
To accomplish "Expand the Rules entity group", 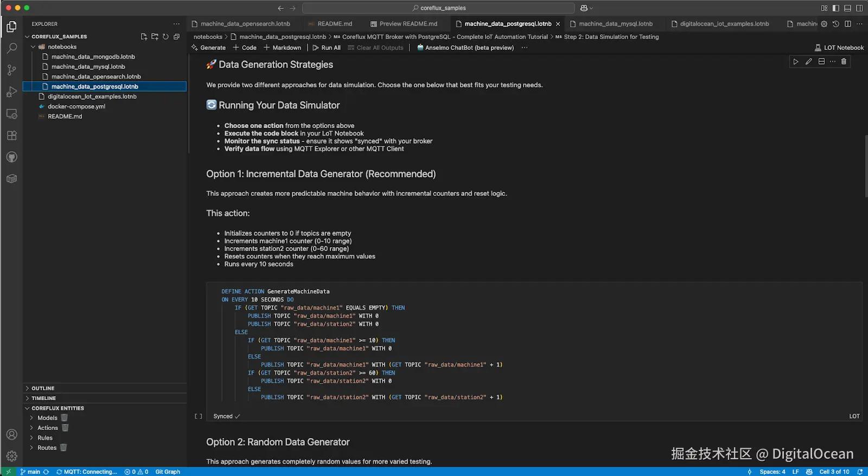I will 31,438.
